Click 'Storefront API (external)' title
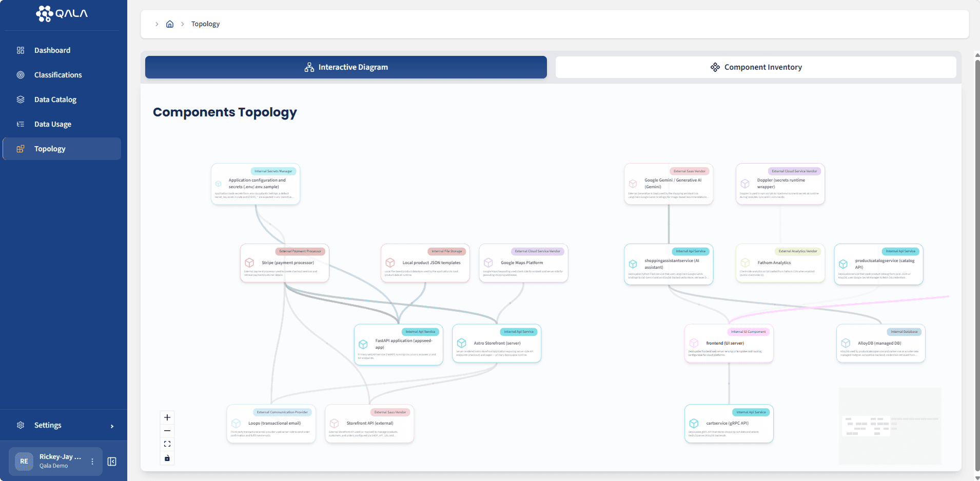Viewport: 980px width, 481px height. point(370,424)
